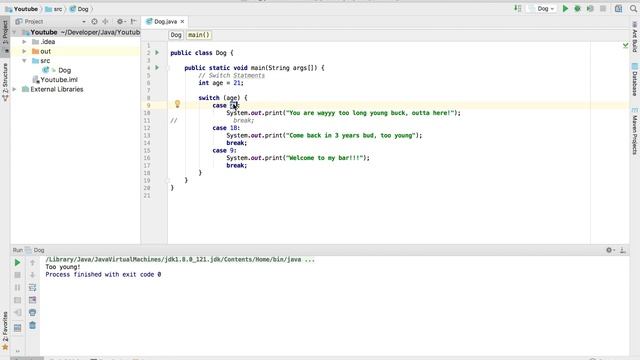Start debugging with the green bug icon
Viewport: 640px width, 360px height.
578,9
